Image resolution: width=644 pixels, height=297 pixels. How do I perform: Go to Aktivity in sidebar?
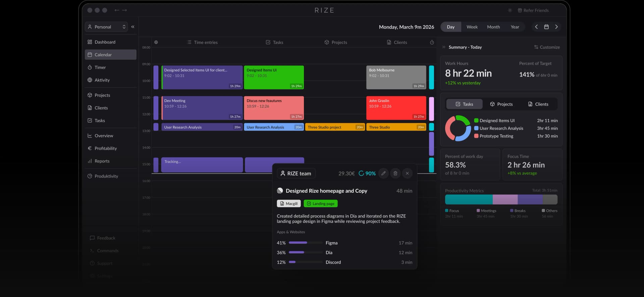coord(110,80)
